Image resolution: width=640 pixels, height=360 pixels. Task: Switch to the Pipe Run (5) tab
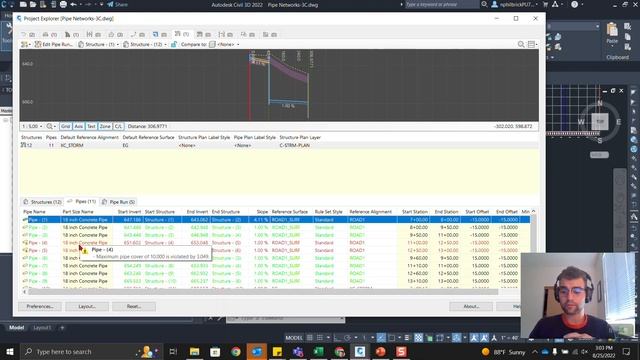click(x=119, y=202)
